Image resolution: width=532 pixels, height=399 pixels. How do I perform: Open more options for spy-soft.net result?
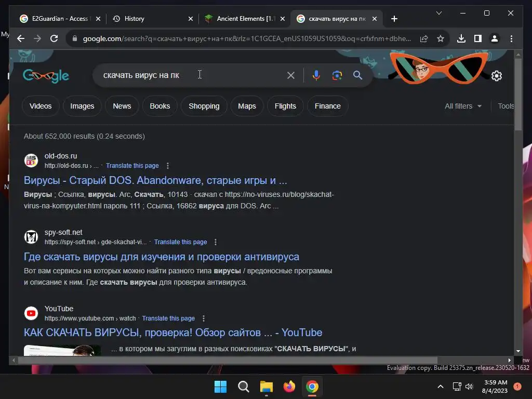[216, 242]
